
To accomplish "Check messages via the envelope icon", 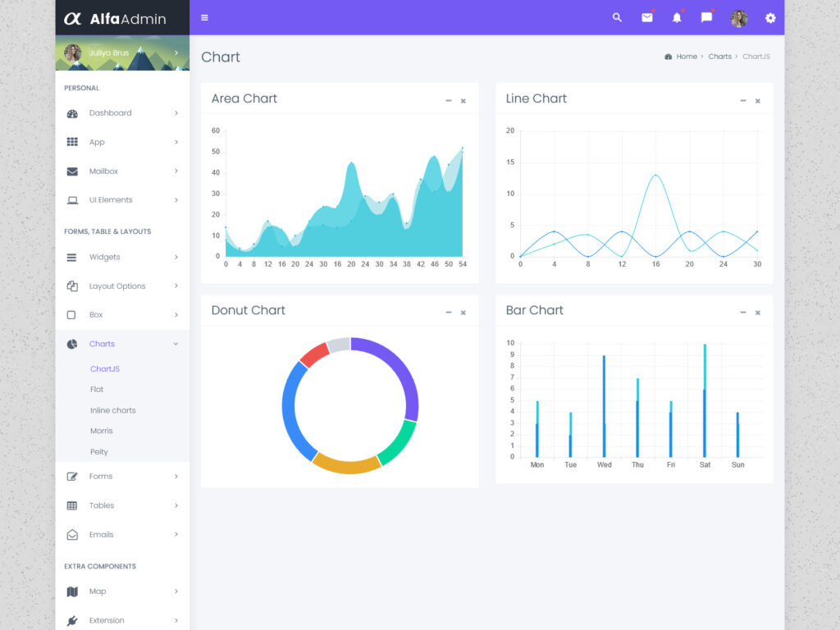I will click(x=646, y=17).
